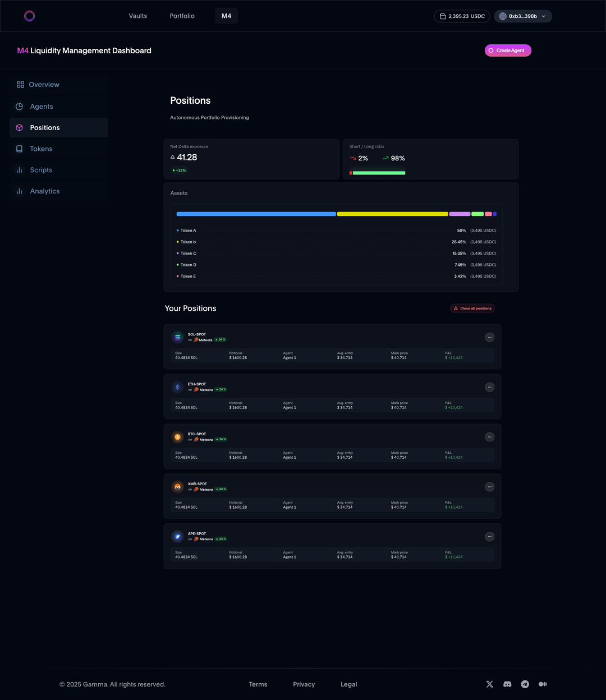
Task: Open more options for ETH-SPOT position
Action: point(490,387)
